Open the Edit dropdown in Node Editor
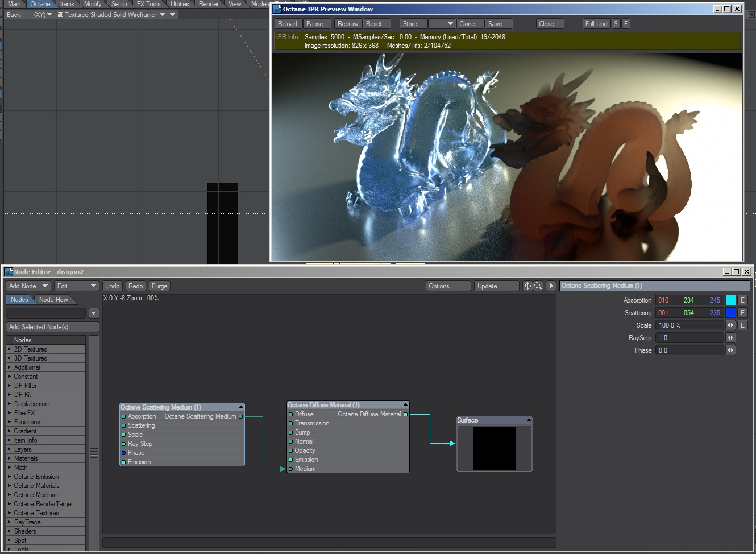This screenshot has width=756, height=554. coord(77,286)
